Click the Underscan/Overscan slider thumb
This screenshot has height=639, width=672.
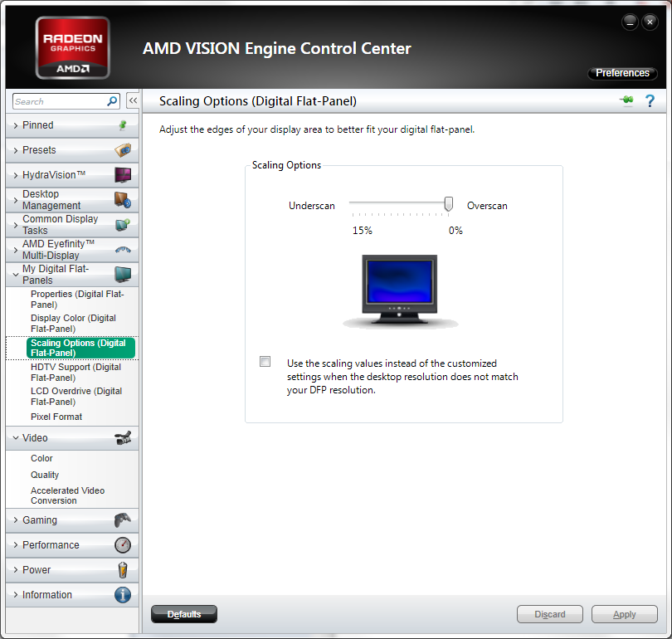coord(448,204)
